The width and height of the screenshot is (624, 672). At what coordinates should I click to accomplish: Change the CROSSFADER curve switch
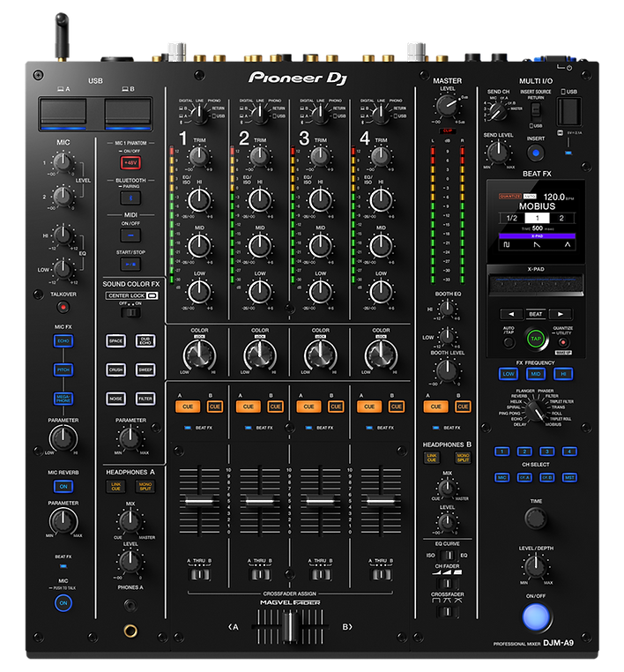coord(448,611)
